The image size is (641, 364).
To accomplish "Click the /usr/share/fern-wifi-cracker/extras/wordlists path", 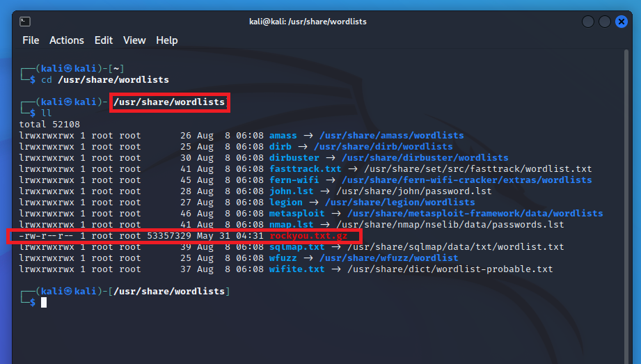I will coord(467,180).
